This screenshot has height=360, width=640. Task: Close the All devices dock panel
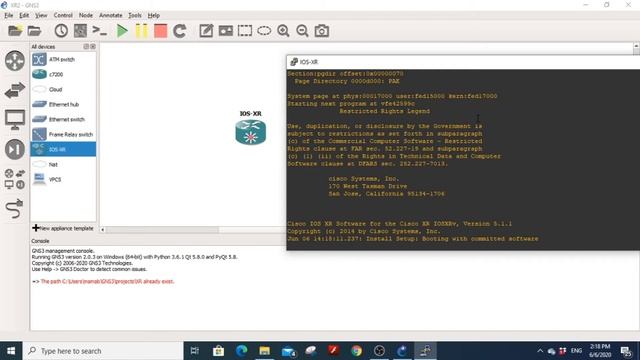click(93, 47)
